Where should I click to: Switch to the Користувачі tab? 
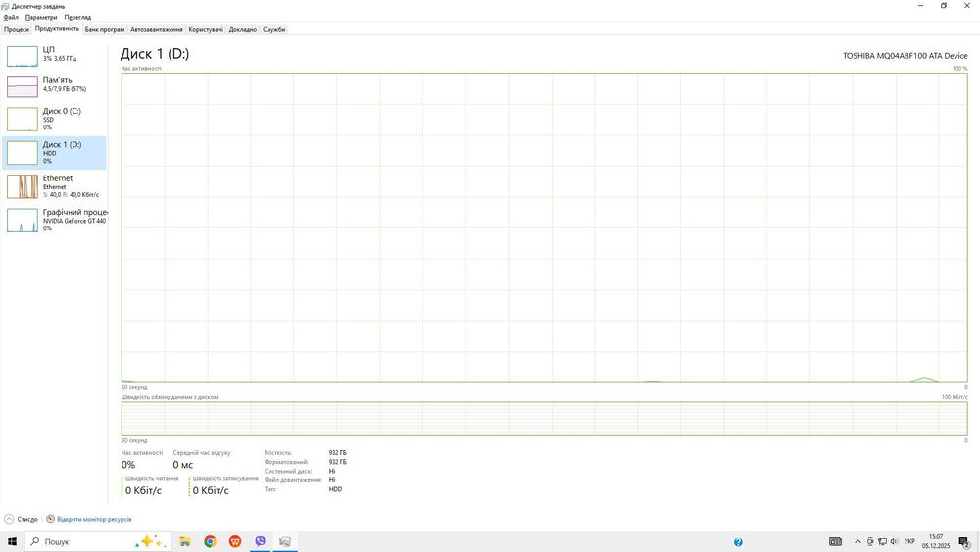pos(206,29)
